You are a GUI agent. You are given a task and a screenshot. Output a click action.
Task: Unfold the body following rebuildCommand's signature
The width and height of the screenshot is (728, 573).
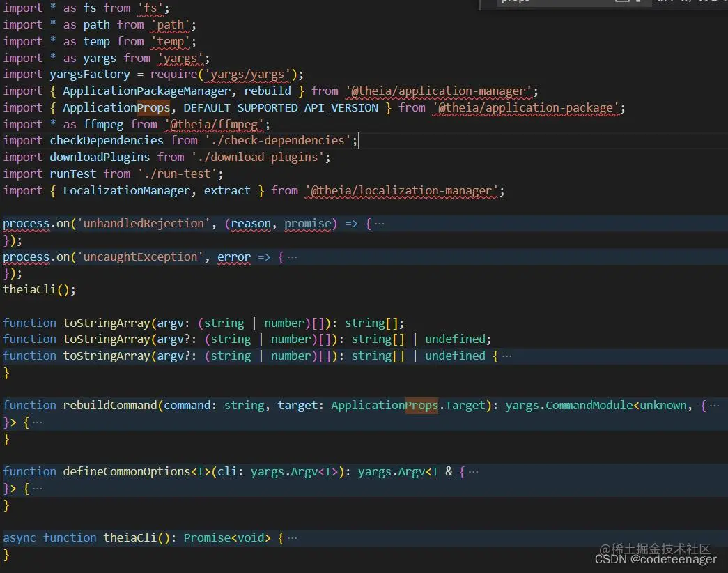tap(38, 422)
